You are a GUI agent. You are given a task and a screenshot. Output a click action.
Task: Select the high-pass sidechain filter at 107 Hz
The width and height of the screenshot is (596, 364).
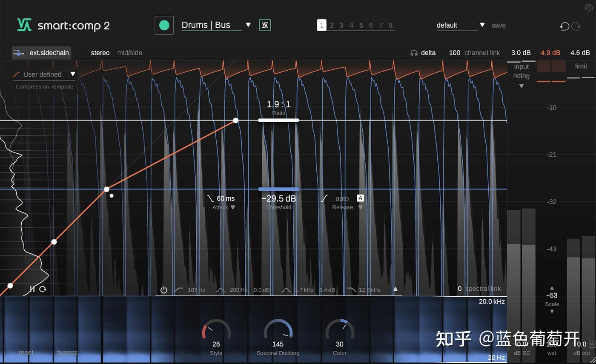(x=179, y=289)
